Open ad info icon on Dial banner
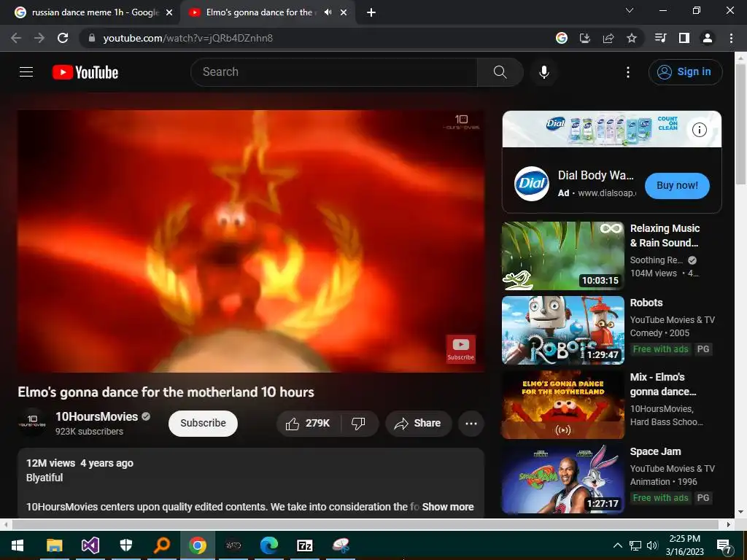Viewport: 747px width, 560px height. [x=700, y=130]
